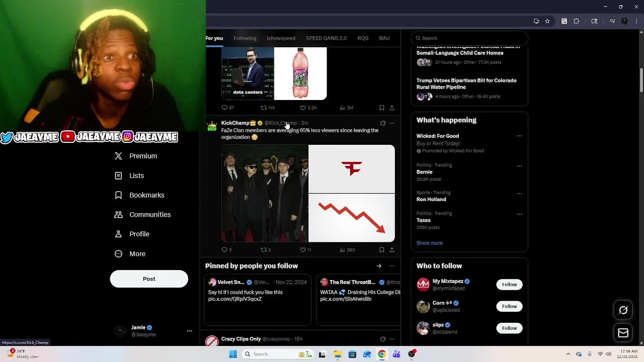
Task: Open the ishowspeed tab
Action: pos(281,38)
